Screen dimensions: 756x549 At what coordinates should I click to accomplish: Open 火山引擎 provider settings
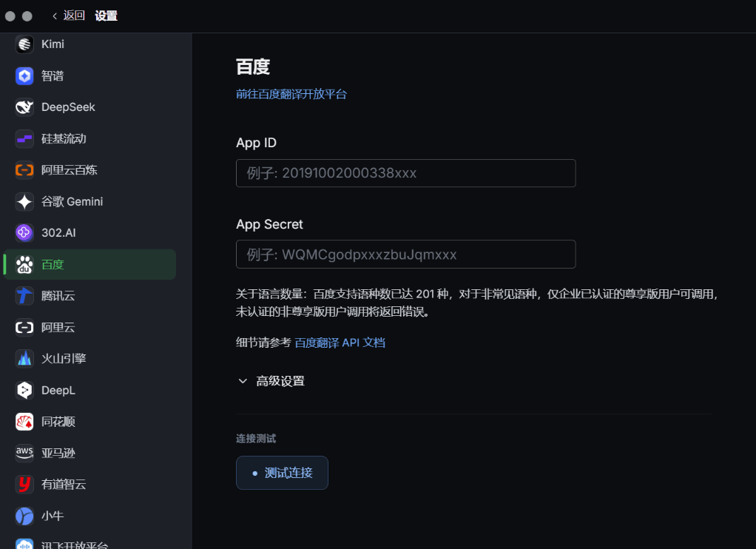pyautogui.click(x=90, y=359)
